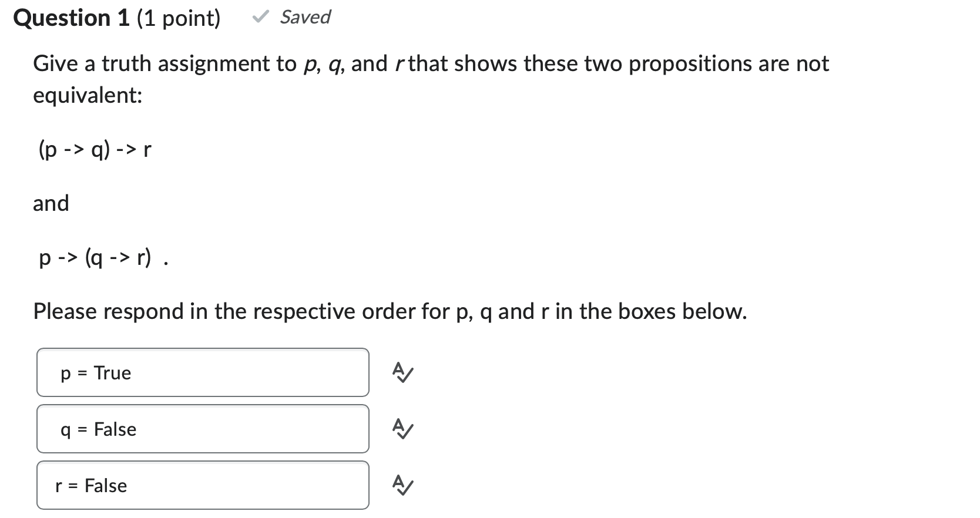
Task: Click inside the q = False answer box
Action: coord(203,429)
